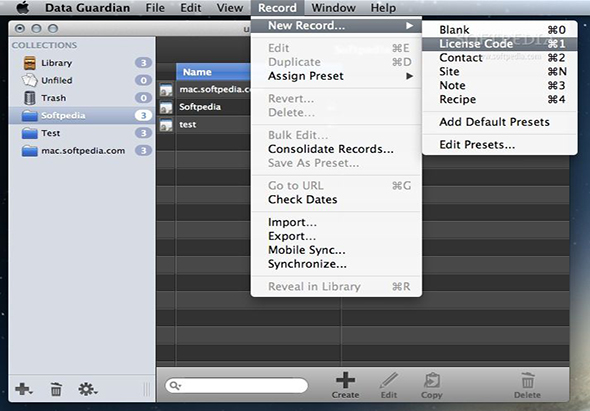Click the sidebar resize grip handle
The width and height of the screenshot is (590, 411).
click(x=147, y=390)
